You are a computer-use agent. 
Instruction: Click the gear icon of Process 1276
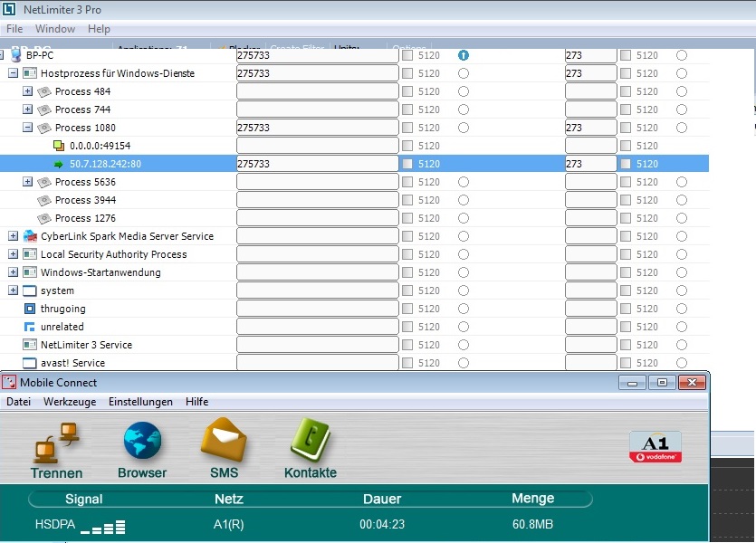coord(44,218)
